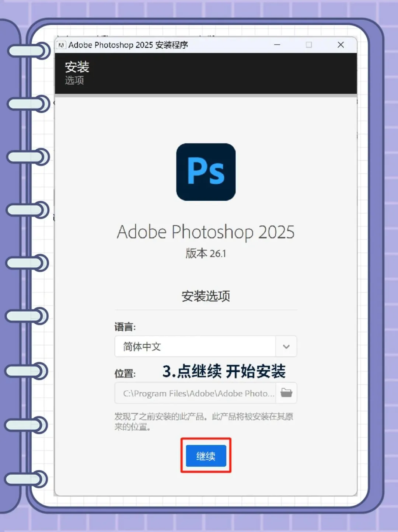Click the 发现了之前安装的此产品 notice text

pyautogui.click(x=204, y=421)
